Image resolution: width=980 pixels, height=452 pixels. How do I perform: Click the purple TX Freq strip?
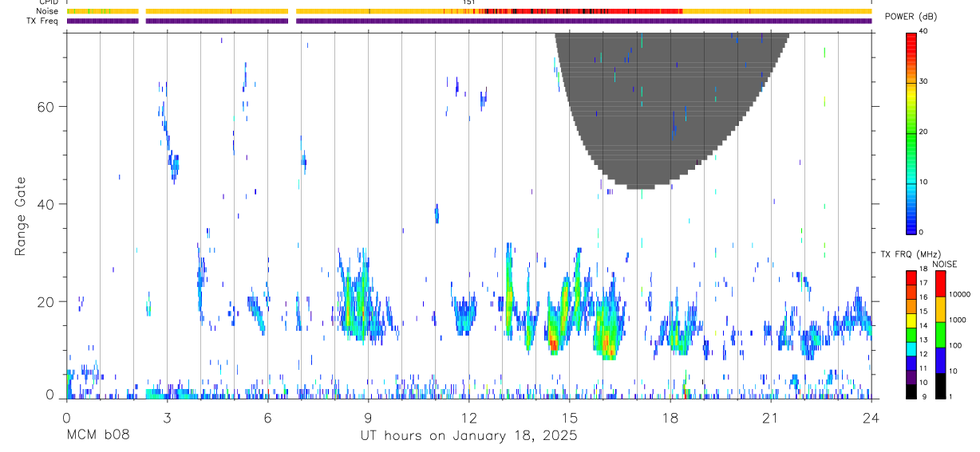tap(469, 21)
